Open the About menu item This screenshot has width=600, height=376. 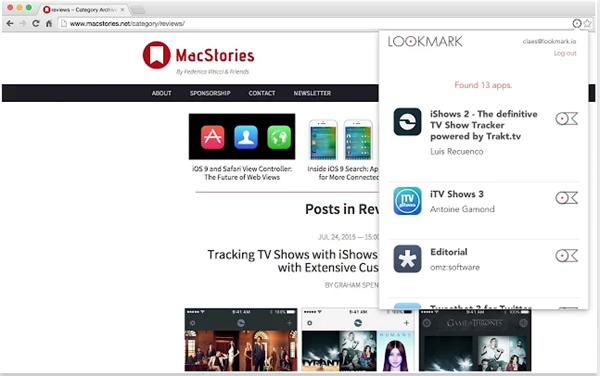pos(161,93)
